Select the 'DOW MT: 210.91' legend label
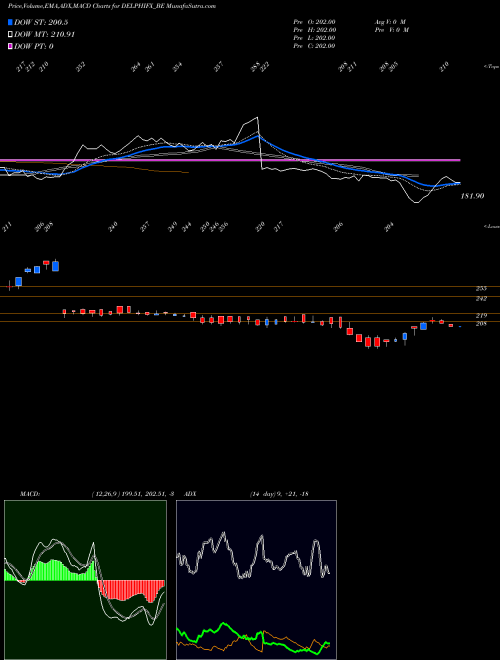Viewport: 500px width, 660px height. pos(45,34)
